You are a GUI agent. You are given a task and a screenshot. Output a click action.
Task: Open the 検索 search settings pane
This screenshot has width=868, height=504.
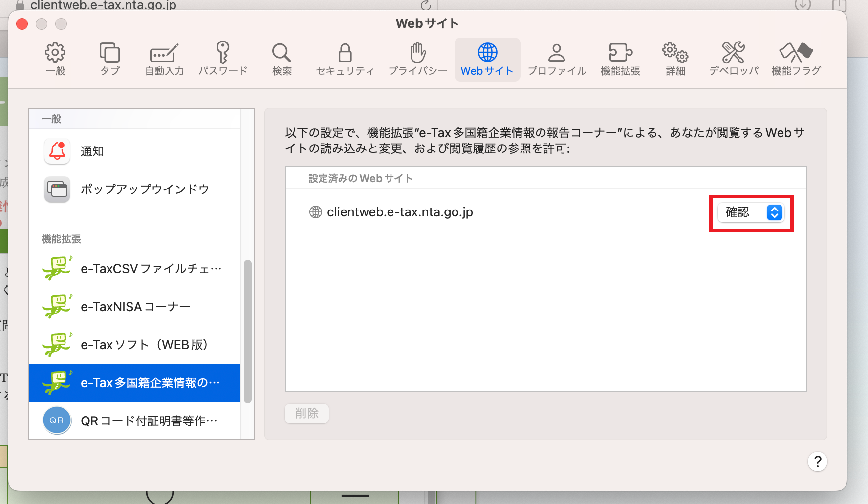[x=282, y=59]
